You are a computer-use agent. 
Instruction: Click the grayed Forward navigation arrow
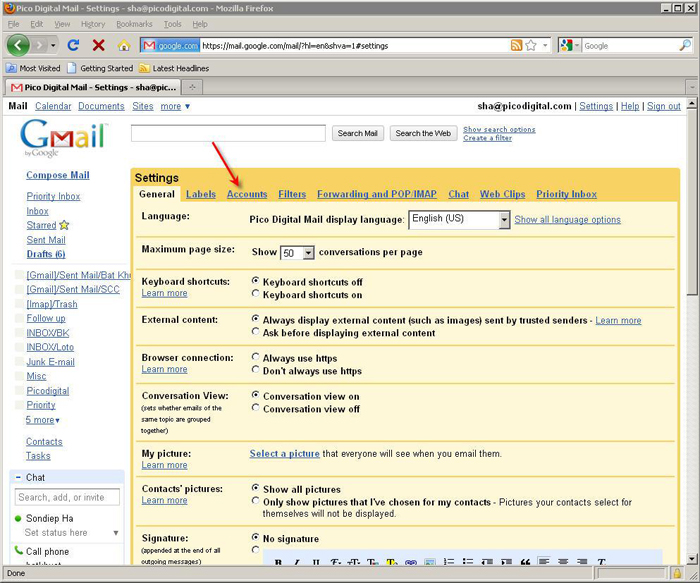point(40,45)
